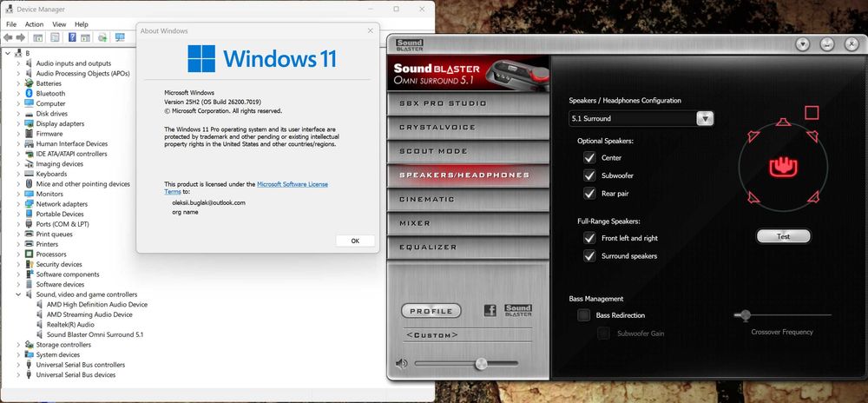Expand Audio inputs and outputs node
The image size is (868, 403).
tap(17, 63)
